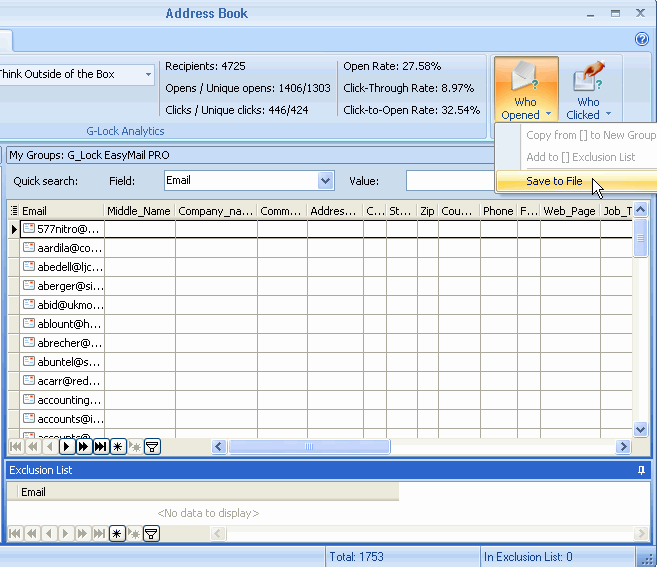
Task: Click contact icon for abuntel row
Action: click(x=28, y=361)
